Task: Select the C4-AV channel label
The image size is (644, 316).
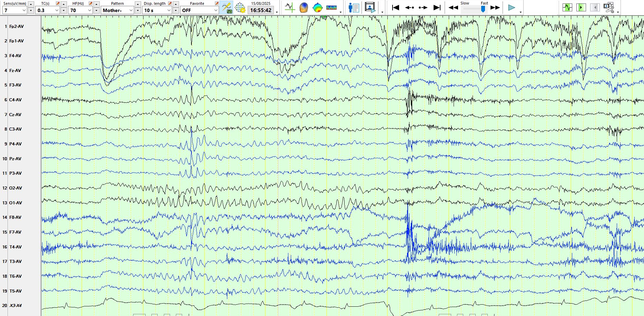Action: click(15, 100)
